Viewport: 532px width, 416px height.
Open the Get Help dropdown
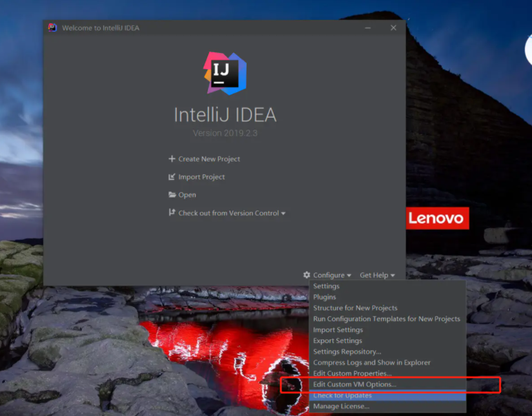click(x=377, y=275)
